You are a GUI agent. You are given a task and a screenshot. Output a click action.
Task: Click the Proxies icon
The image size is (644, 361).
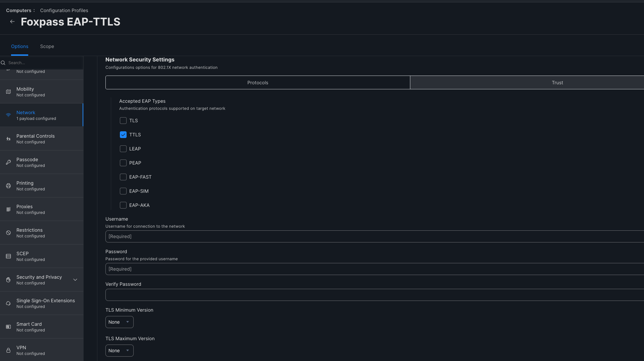tap(8, 209)
